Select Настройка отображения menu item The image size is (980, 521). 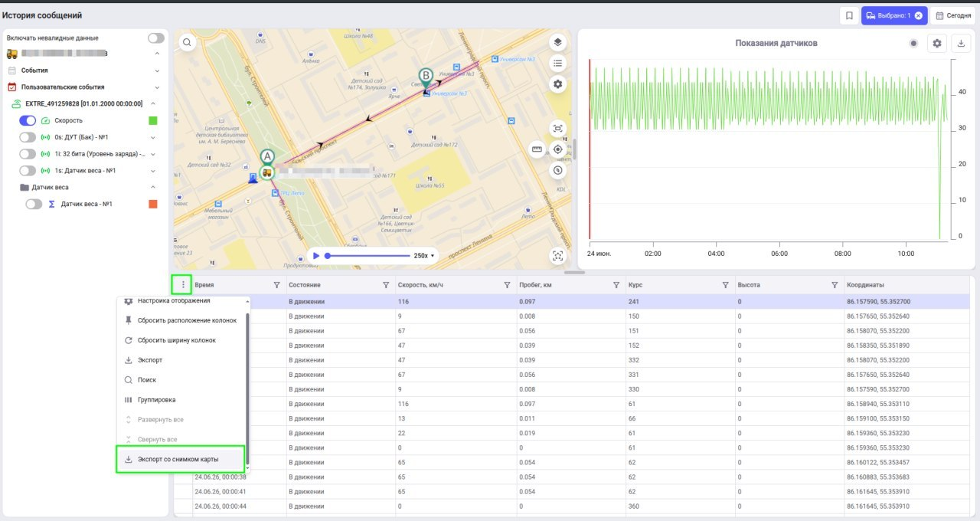182,300
